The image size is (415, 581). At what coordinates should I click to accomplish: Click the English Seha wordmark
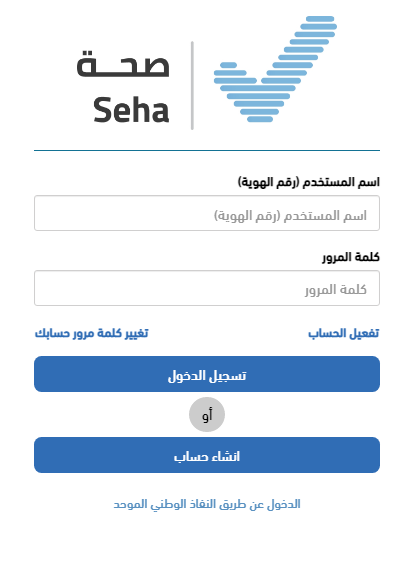(131, 110)
